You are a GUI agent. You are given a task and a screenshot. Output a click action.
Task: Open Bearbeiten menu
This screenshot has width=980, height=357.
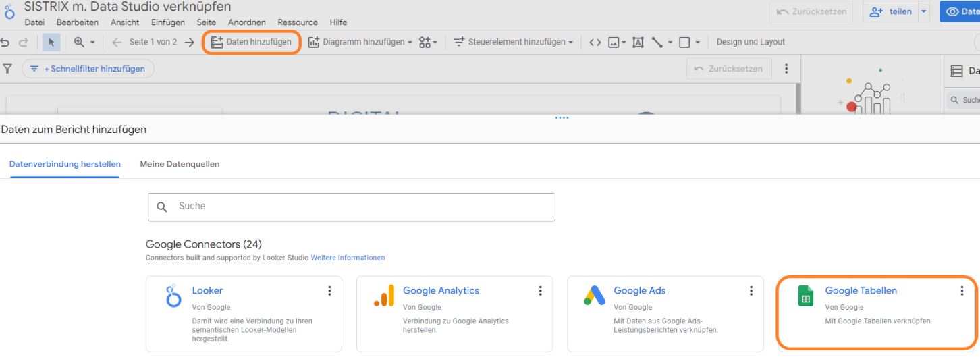(78, 22)
